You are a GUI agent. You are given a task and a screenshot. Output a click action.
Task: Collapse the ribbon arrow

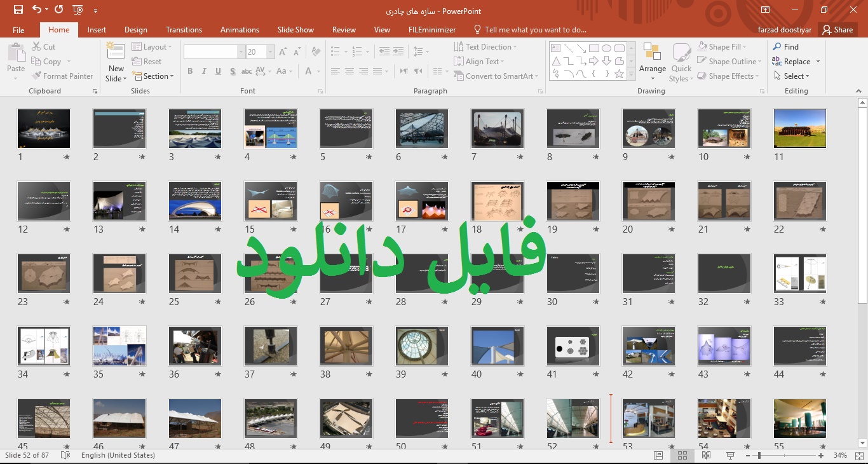click(858, 92)
